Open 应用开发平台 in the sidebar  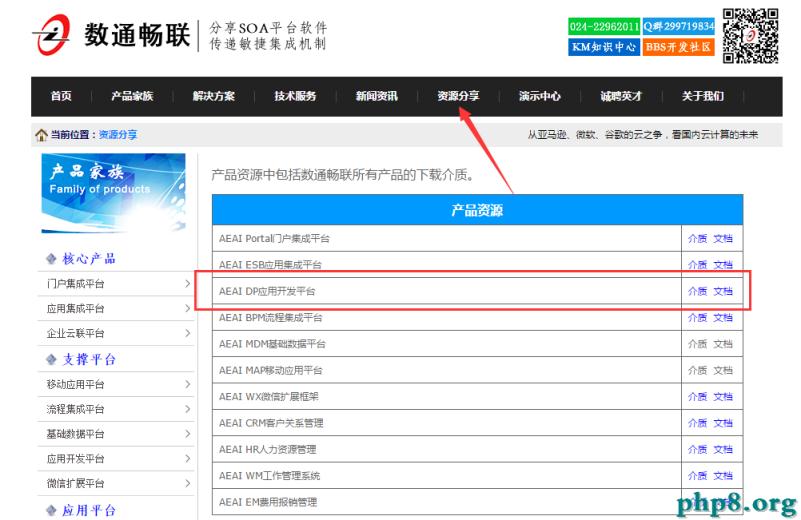pos(76,459)
